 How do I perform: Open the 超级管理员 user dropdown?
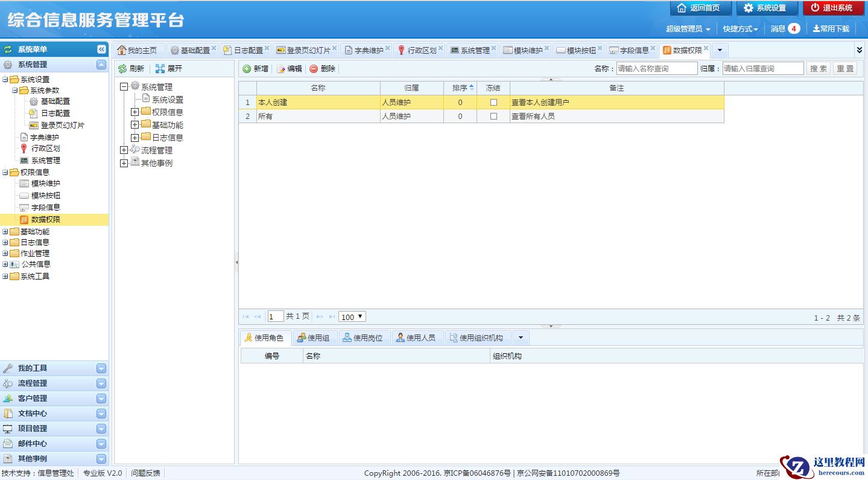point(688,28)
